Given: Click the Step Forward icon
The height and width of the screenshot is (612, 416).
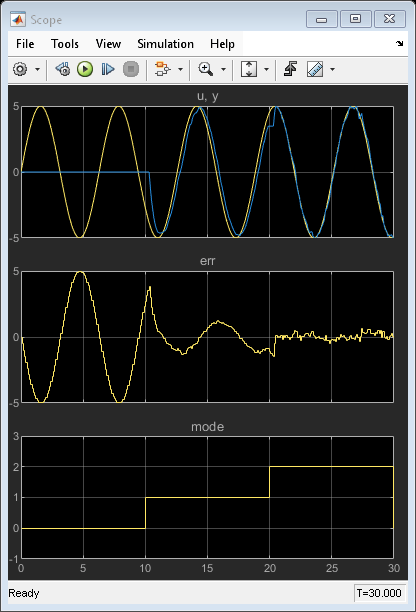Looking at the screenshot, I should point(108,69).
